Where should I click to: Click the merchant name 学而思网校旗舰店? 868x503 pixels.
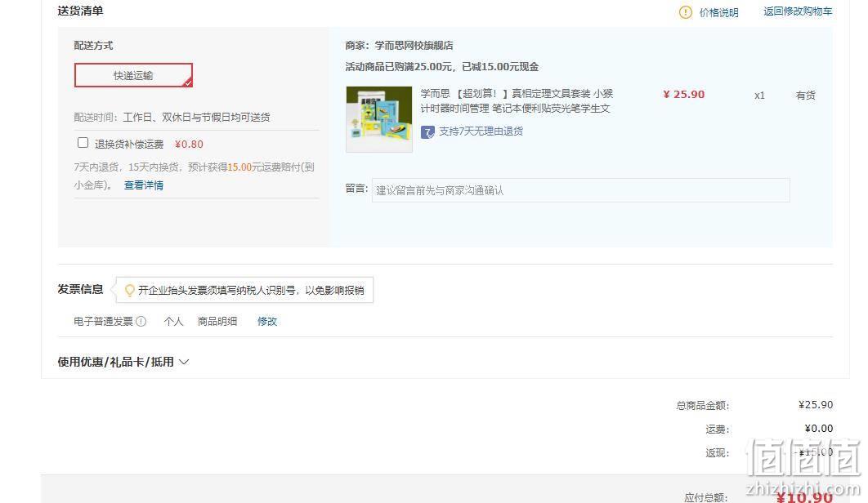(x=414, y=46)
